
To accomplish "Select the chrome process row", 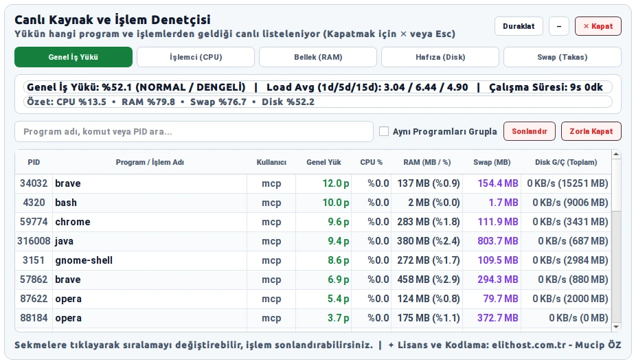I will pos(313,222).
